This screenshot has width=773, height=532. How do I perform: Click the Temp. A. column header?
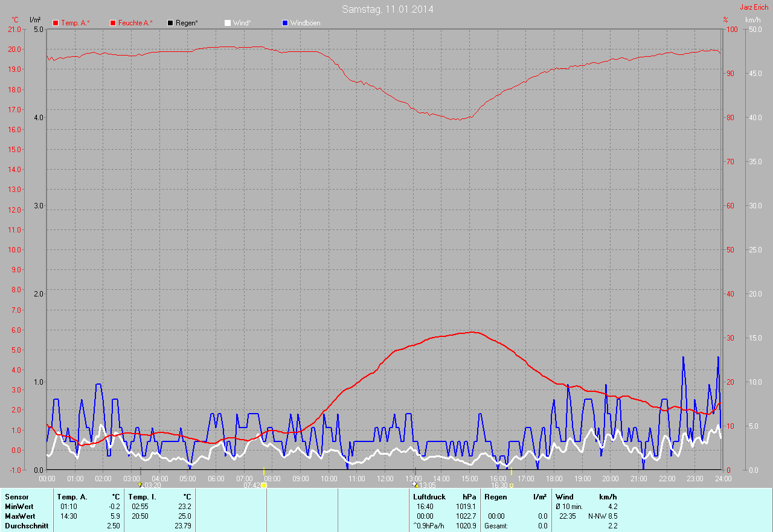[72, 497]
